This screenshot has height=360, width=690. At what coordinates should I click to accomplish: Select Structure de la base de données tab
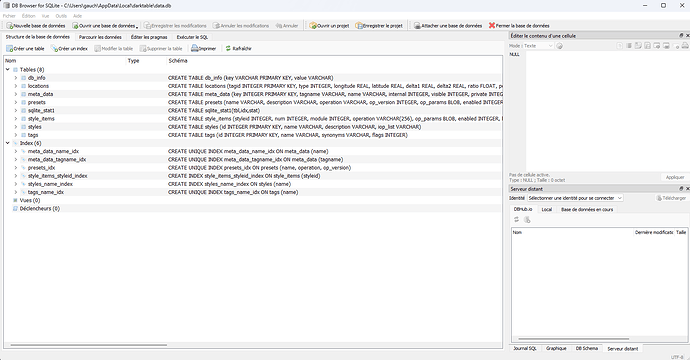[38, 37]
